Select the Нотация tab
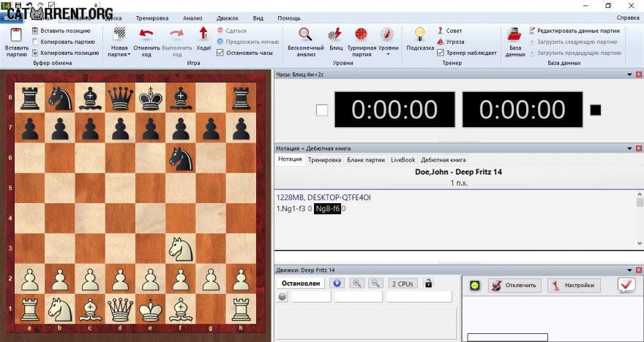Image resolution: width=644 pixels, height=342 pixels. click(290, 159)
